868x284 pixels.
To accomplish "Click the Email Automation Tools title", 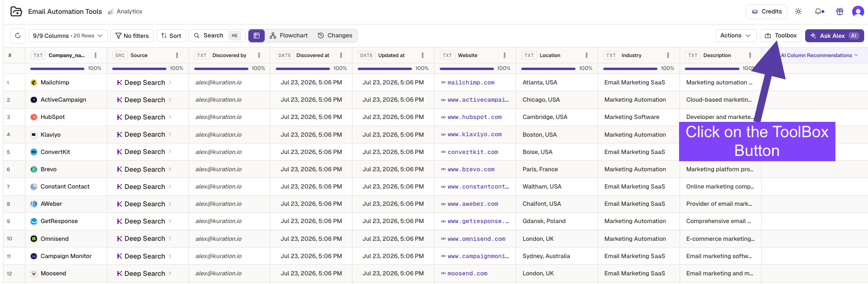I will click(x=65, y=12).
